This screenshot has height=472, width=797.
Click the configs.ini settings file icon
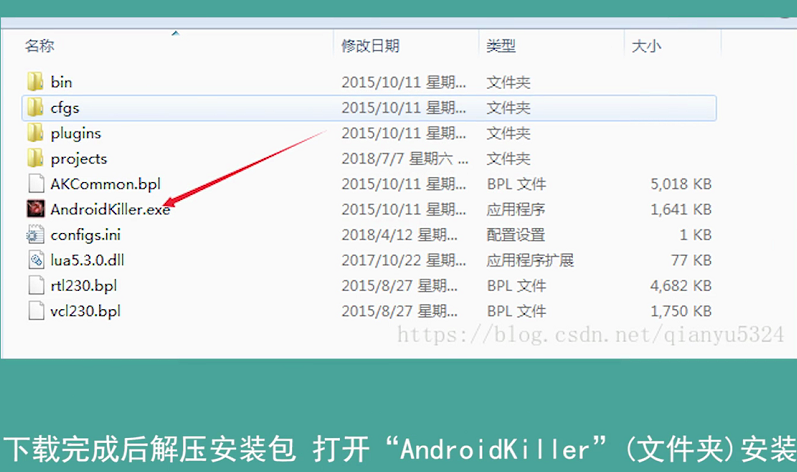35,234
